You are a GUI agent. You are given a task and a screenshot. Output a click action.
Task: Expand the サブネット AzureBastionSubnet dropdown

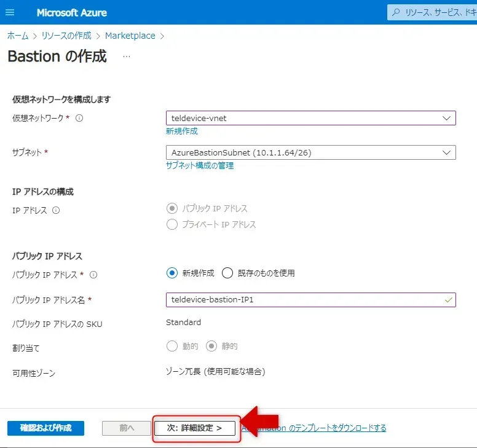(310, 152)
